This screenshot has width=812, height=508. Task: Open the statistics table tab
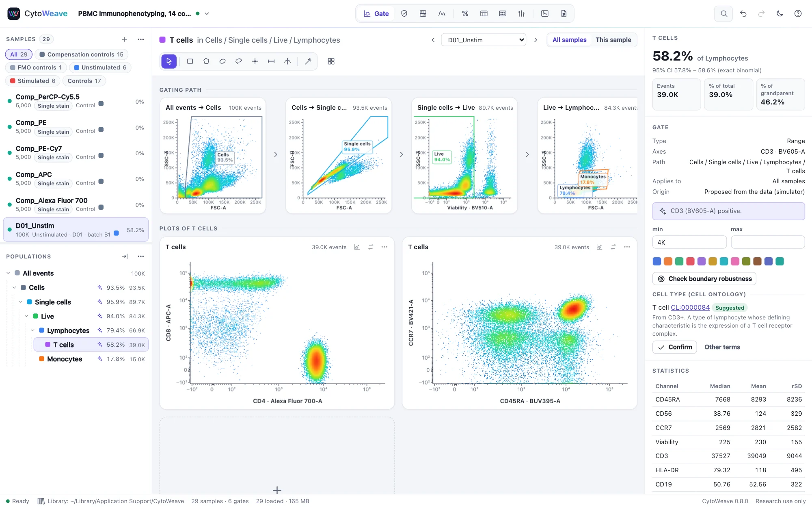coord(484,13)
